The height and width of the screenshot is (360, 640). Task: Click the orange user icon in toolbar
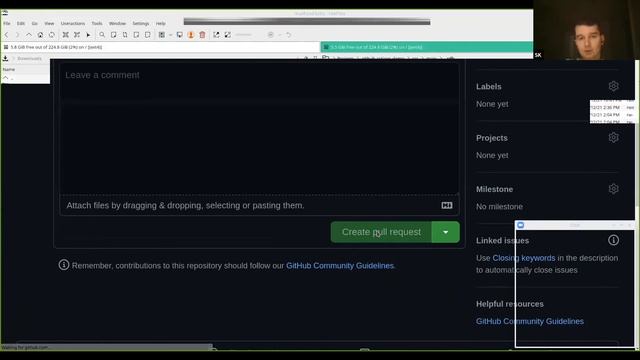pos(191,35)
